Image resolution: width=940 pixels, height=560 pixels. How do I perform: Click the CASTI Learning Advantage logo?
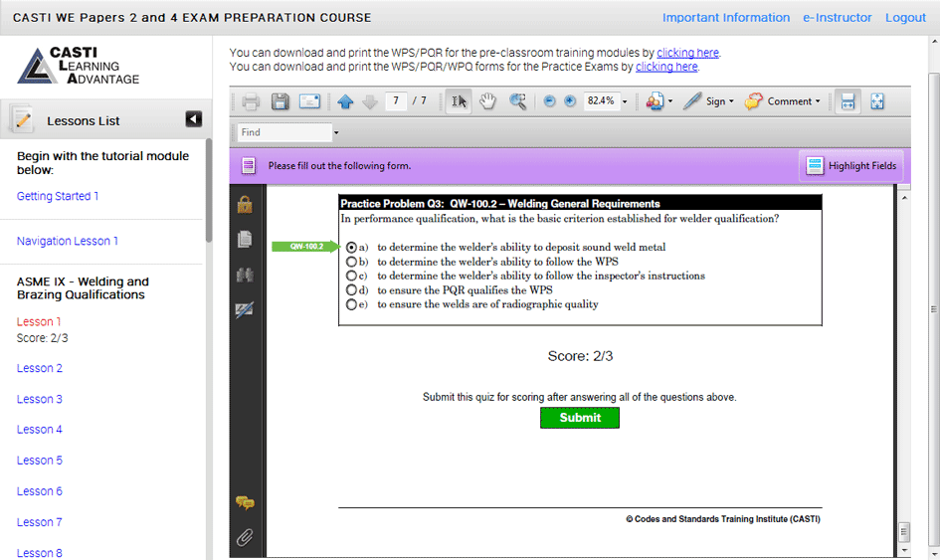(x=79, y=66)
